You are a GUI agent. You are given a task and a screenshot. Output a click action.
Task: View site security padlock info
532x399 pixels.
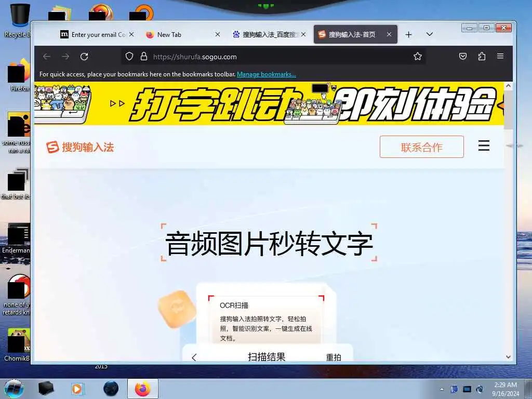click(144, 56)
